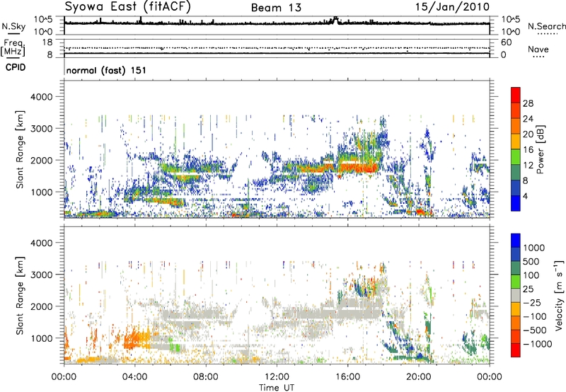Click the 'Nave' legend label

pyautogui.click(x=538, y=49)
